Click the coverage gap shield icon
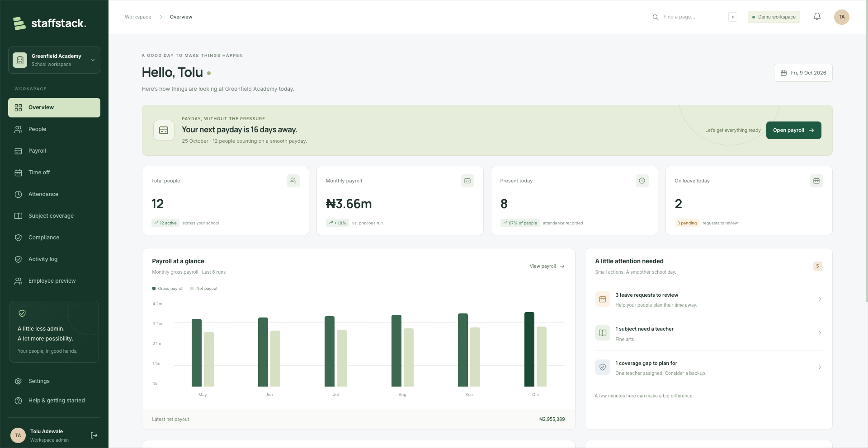868x448 pixels. click(603, 367)
